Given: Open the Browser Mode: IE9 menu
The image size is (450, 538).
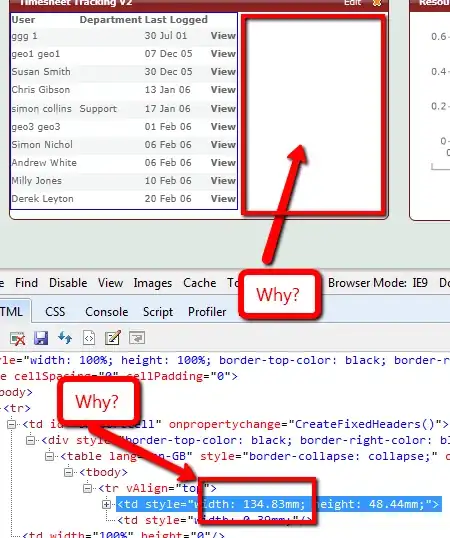Looking at the screenshot, I should tap(378, 283).
